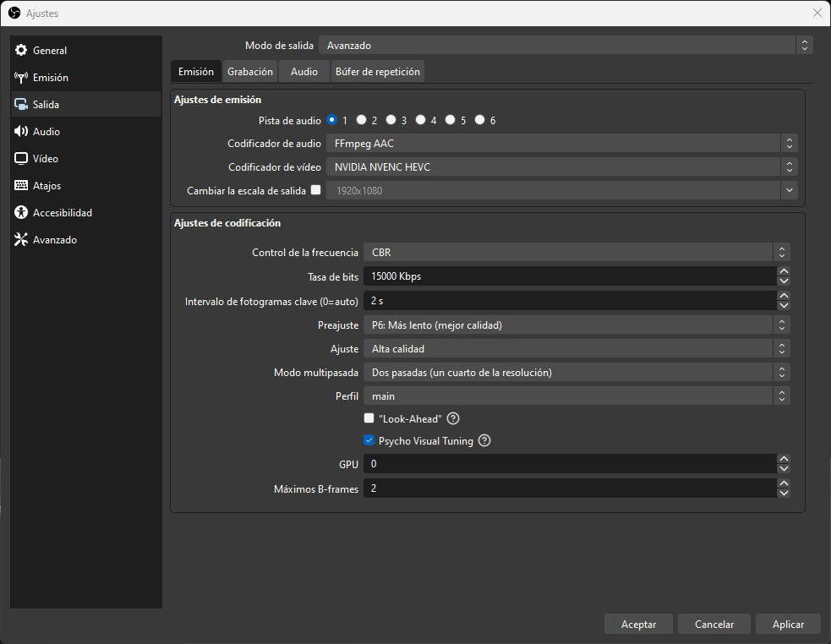Enable the Look-Ahead checkbox
This screenshot has height=644, width=831.
[369, 418]
